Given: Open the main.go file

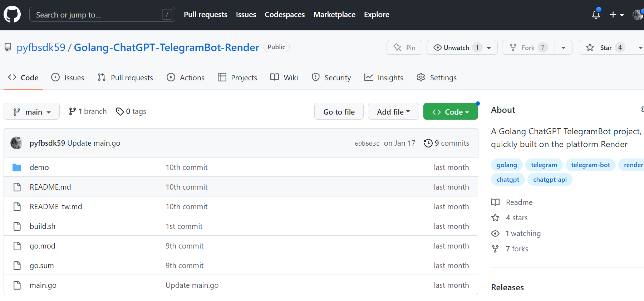Looking at the screenshot, I should [x=43, y=285].
